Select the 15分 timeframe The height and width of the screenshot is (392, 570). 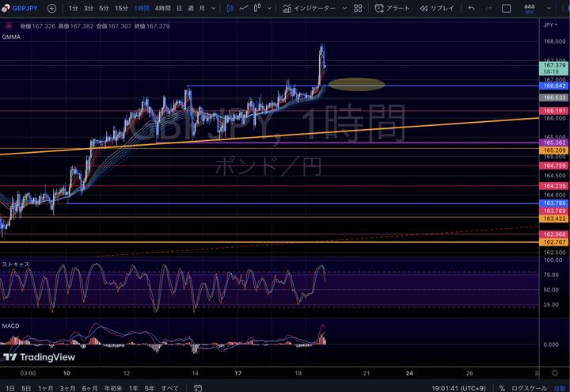click(x=121, y=8)
